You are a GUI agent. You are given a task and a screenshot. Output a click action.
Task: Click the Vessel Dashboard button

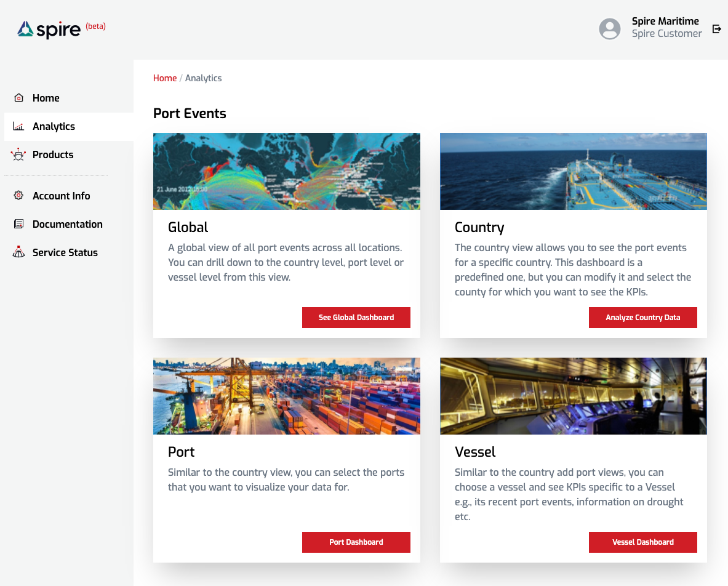point(642,542)
